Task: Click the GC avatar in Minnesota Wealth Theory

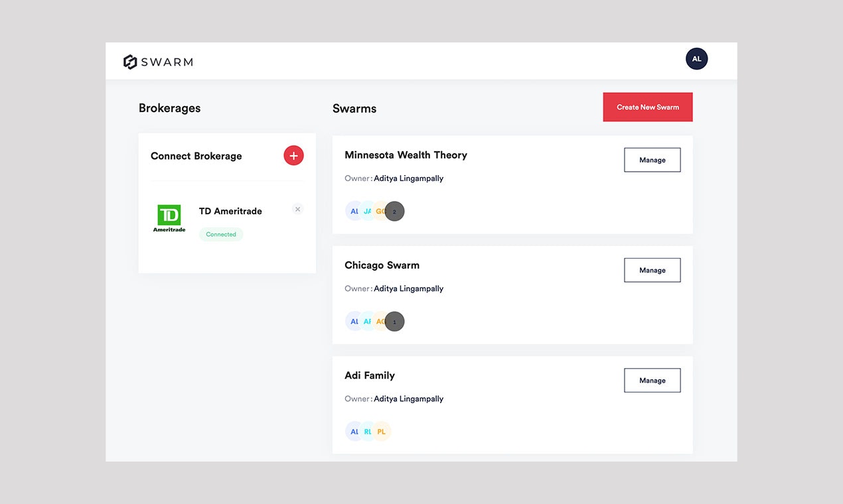Action: click(381, 211)
